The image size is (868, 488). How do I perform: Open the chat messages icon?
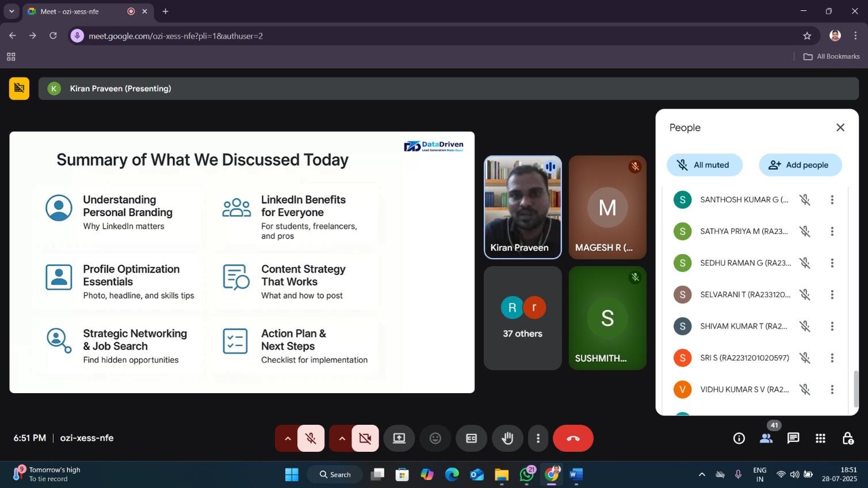(x=793, y=439)
